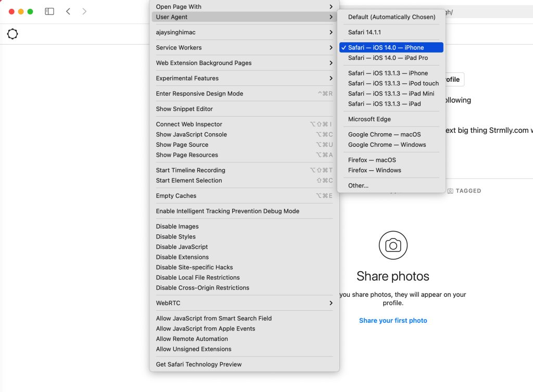The width and height of the screenshot is (533, 392).
Task: Select Firefox macOS user agent
Action: (x=391, y=160)
